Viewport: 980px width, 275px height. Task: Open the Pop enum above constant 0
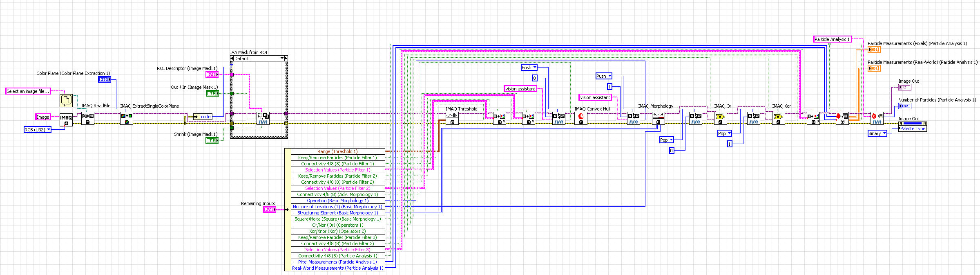click(x=666, y=140)
